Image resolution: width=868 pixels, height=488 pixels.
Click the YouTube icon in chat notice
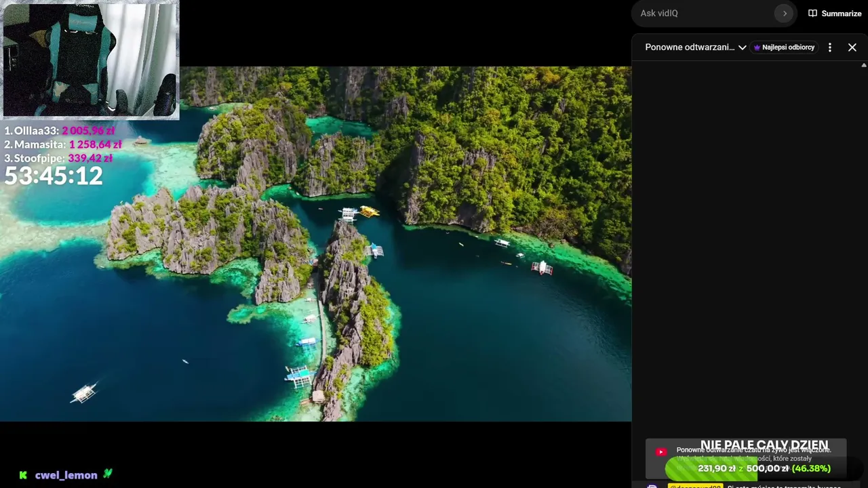pyautogui.click(x=661, y=452)
